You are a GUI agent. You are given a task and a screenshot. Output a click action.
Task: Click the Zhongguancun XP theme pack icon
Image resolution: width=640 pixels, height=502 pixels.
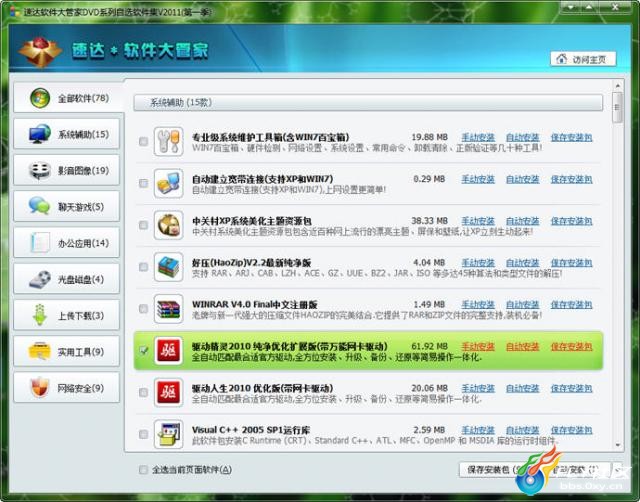pyautogui.click(x=169, y=225)
